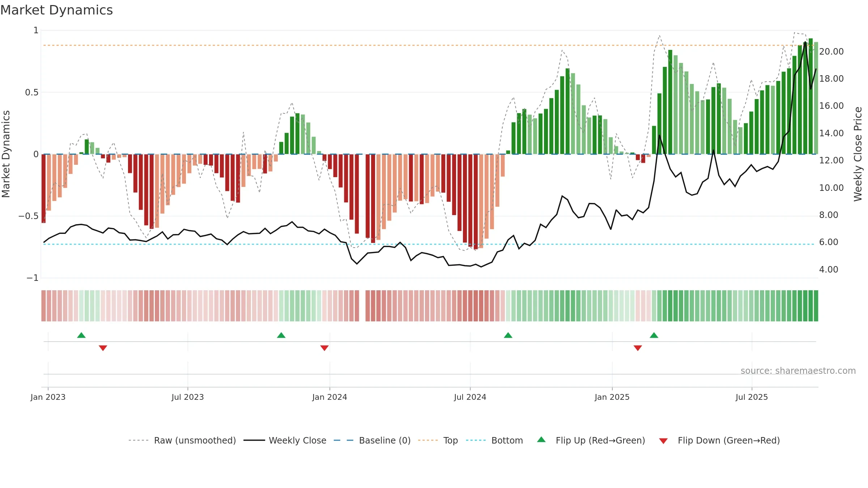Click the 12.00 price axis label
The height and width of the screenshot is (488, 868).
tap(831, 160)
